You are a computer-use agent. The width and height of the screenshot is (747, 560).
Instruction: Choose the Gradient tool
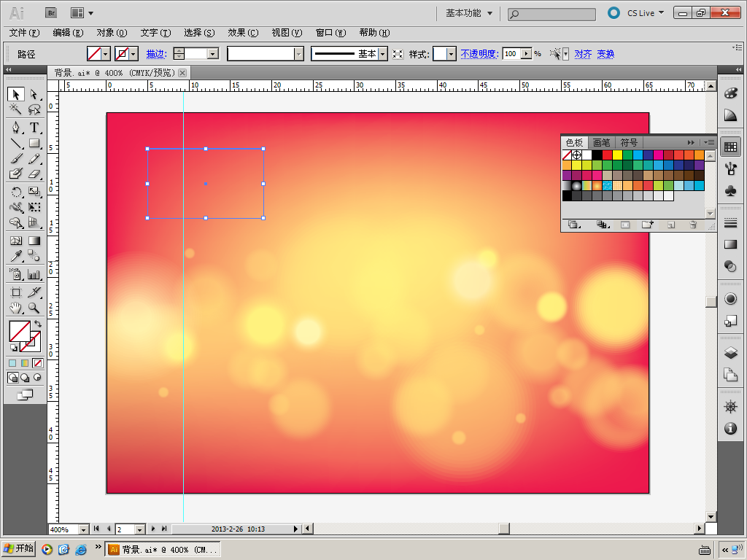(34, 241)
